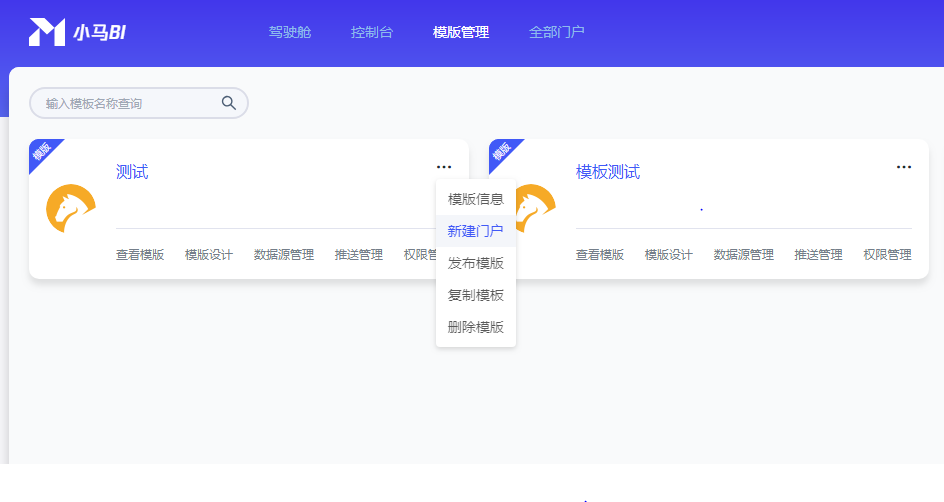Open the 驾驶舱 tab
Image resolution: width=944 pixels, height=502 pixels.
[x=290, y=32]
